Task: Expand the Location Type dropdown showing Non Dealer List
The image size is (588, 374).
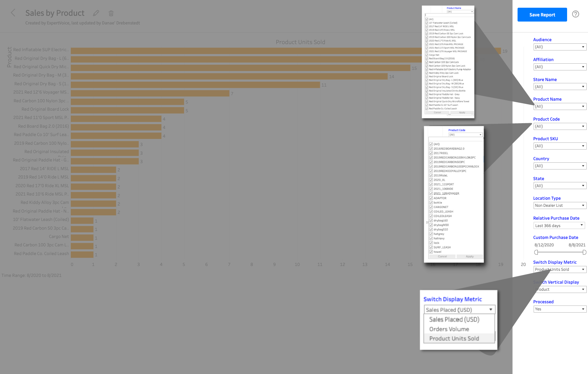Action: click(x=560, y=205)
